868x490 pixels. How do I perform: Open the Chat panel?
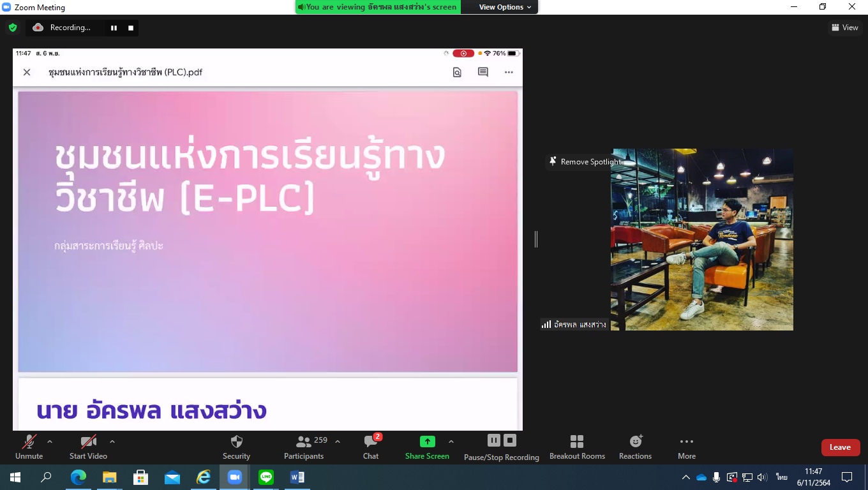click(x=371, y=447)
